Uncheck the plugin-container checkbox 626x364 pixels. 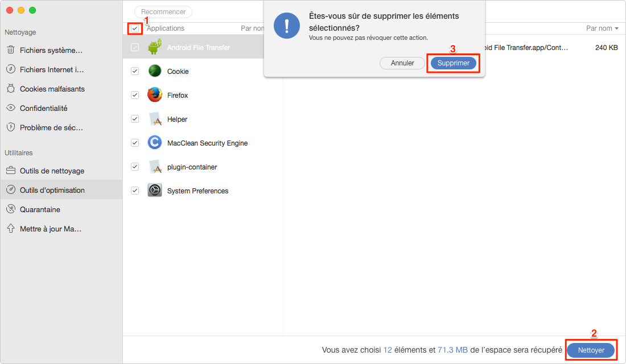tap(135, 167)
